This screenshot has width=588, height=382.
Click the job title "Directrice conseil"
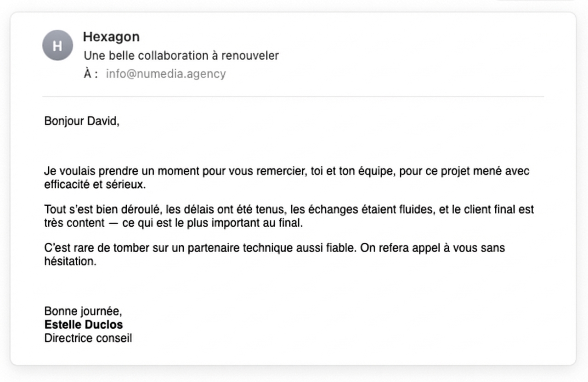88,338
